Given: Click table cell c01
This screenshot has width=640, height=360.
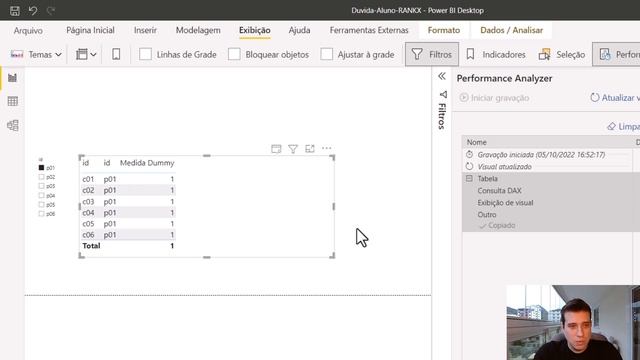Looking at the screenshot, I should tap(88, 179).
